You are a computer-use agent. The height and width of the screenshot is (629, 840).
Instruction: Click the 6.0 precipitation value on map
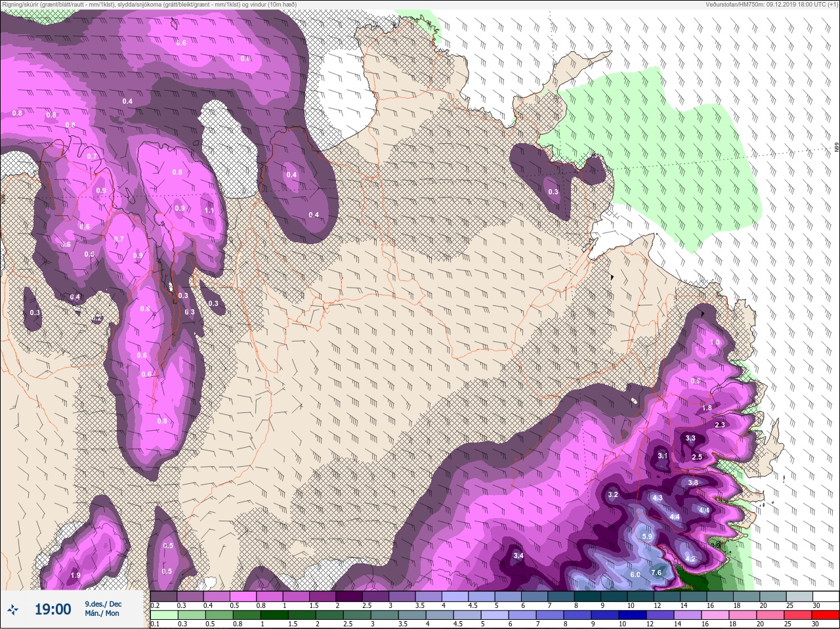pos(635,575)
